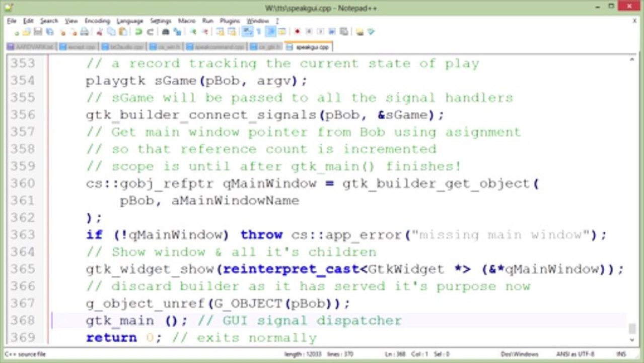Viewport: 644px width, 363px height.
Task: Click on 'g_object_unref(G_OBJECT(pBob));' line
Action: (218, 304)
